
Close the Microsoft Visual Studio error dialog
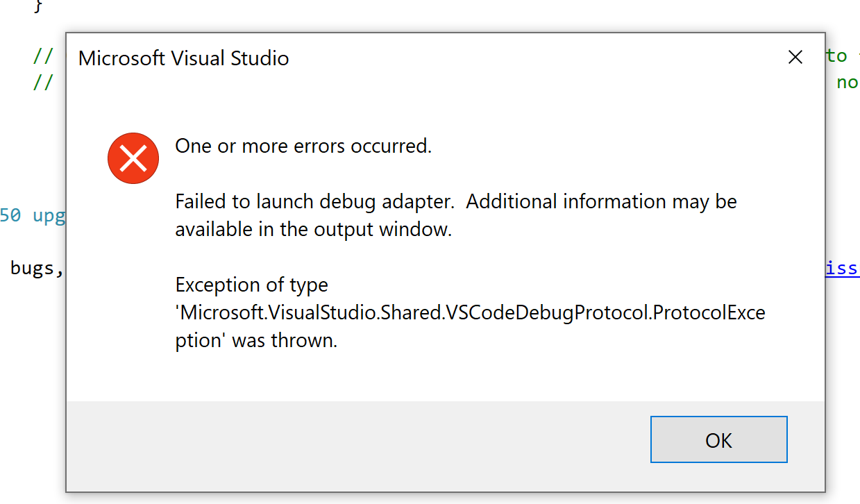click(x=795, y=57)
